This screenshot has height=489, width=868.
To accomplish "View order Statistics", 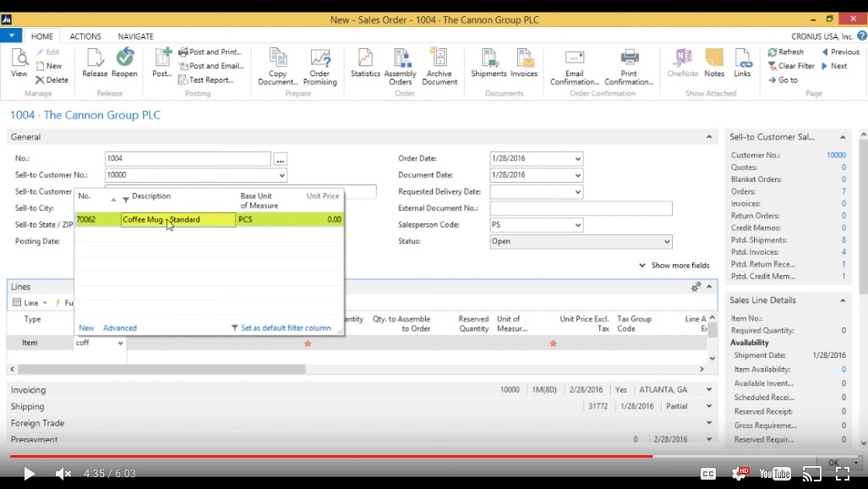I will coord(365,63).
